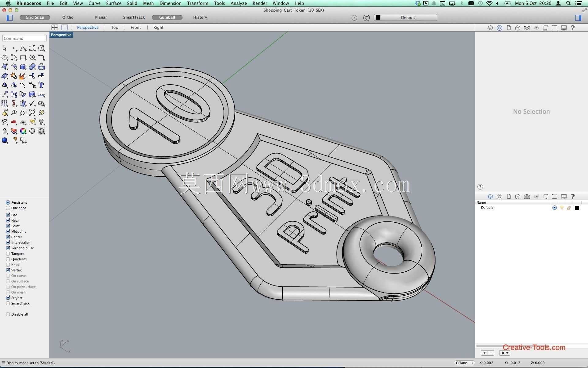Image resolution: width=588 pixels, height=368 pixels.
Task: Click the SmartTrack toolbar button
Action: point(134,17)
